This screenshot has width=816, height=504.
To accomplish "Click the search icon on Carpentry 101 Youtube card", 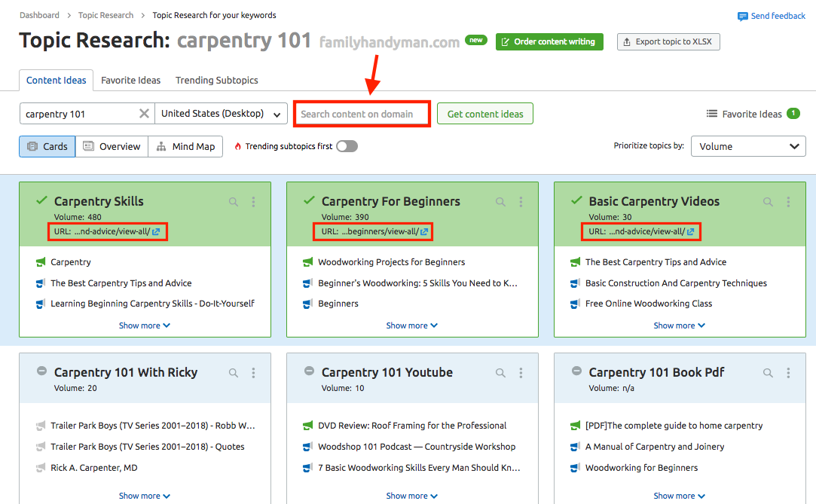I will coord(500,373).
